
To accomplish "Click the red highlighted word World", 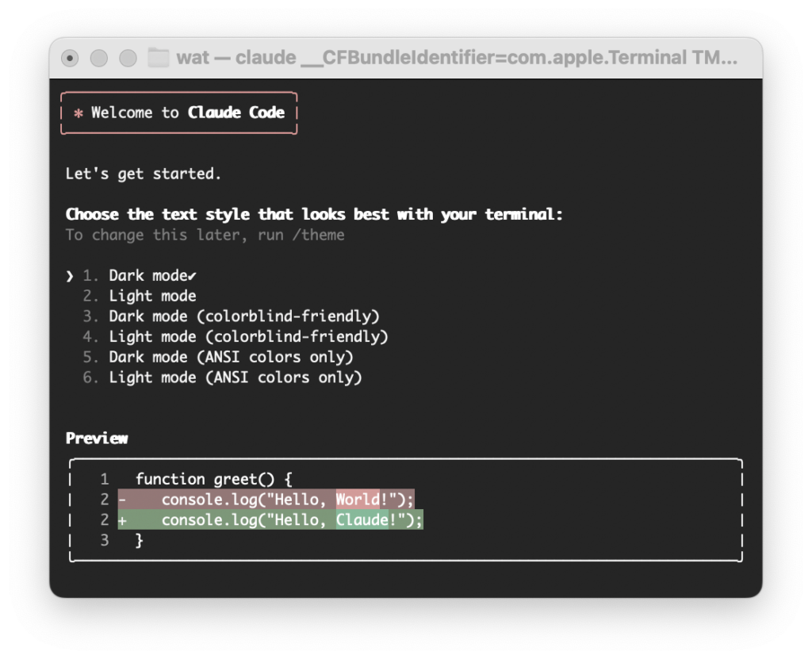I will tap(358, 500).
